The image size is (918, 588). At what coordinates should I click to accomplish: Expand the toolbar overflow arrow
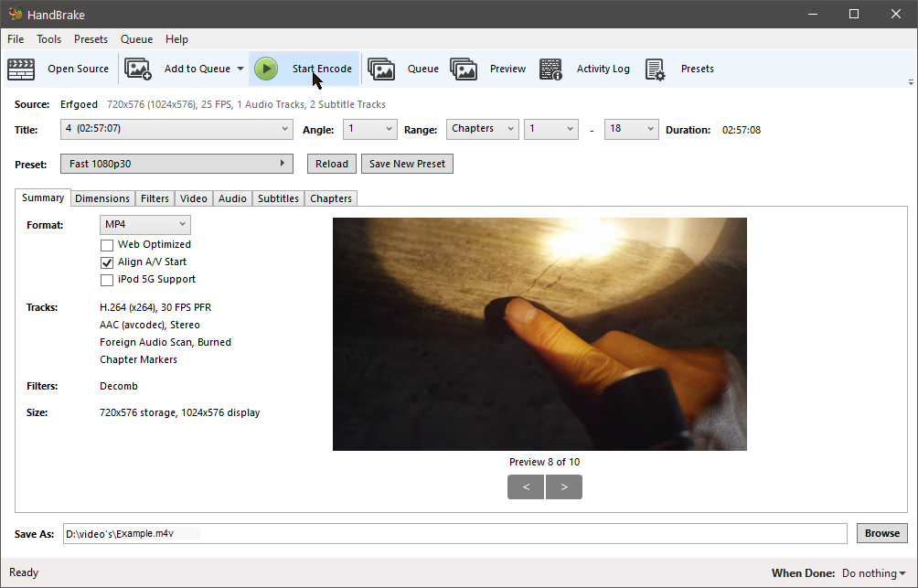coord(911,82)
